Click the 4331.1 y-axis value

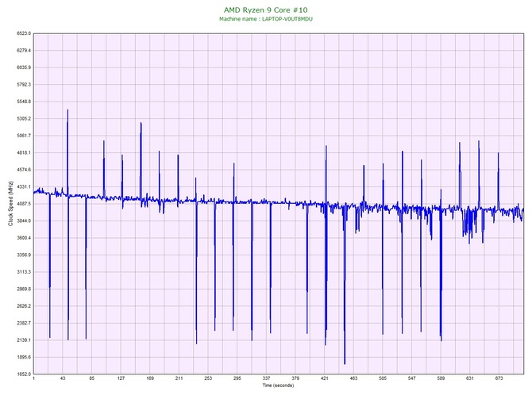[24, 186]
